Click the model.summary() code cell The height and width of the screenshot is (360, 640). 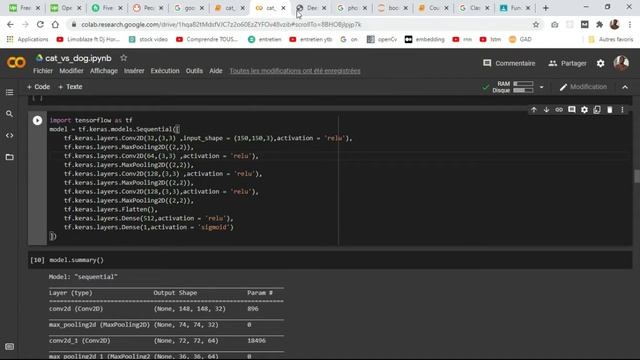coord(330,260)
